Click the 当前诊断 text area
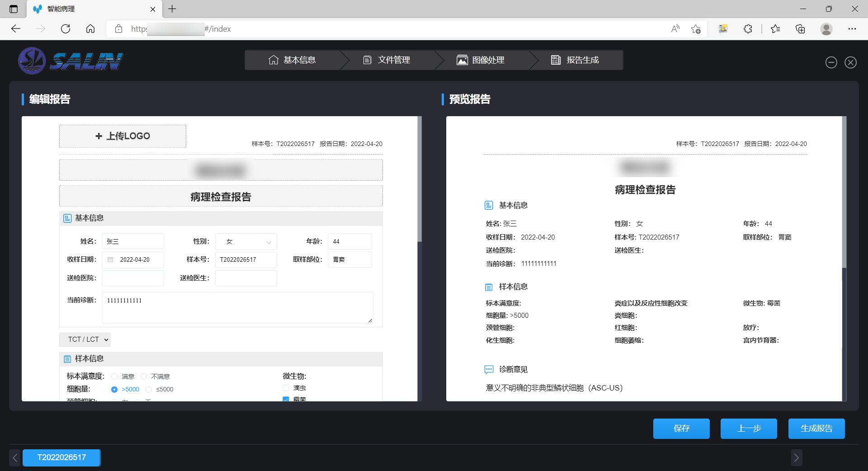 tap(238, 308)
